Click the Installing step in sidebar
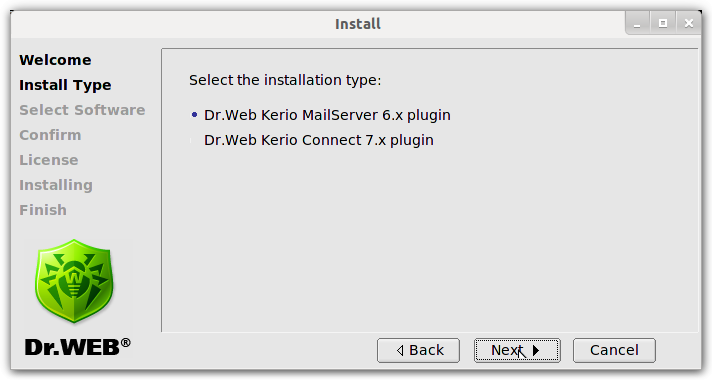The height and width of the screenshot is (380, 712). [x=56, y=185]
